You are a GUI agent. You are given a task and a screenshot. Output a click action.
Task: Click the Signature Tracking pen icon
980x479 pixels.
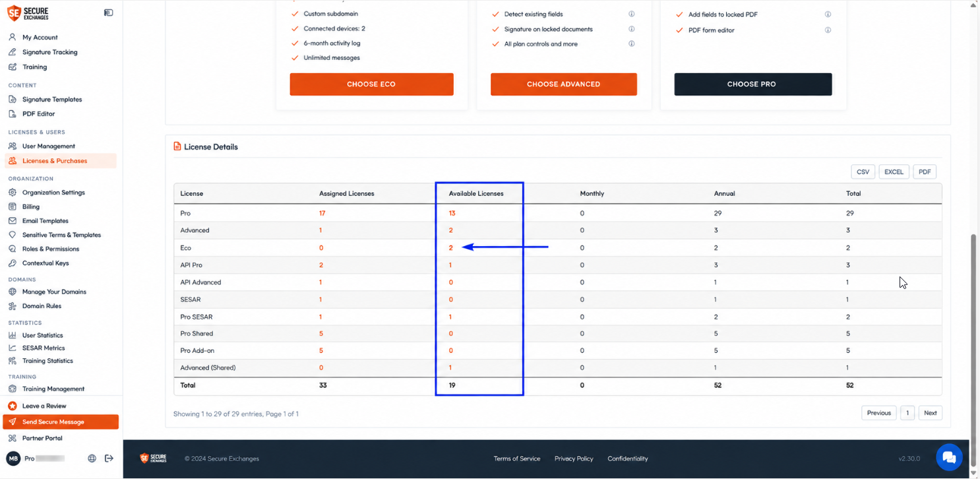(13, 51)
